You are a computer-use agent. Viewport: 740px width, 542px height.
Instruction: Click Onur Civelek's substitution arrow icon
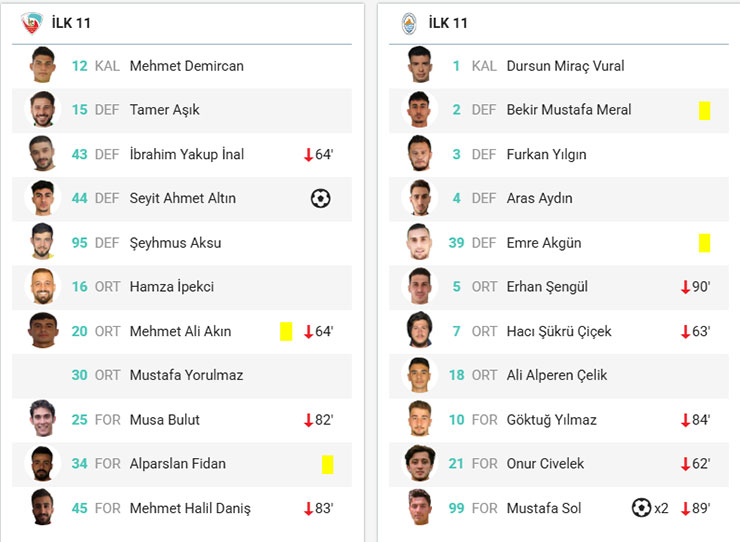point(685,464)
